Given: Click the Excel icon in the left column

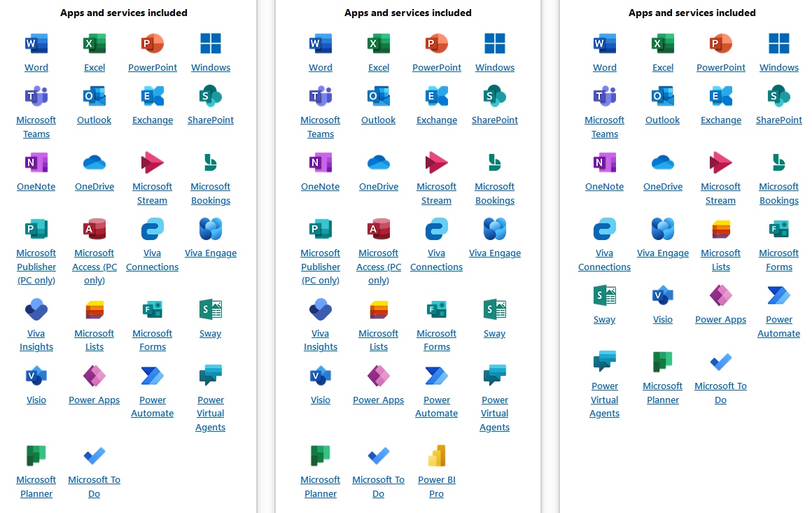Looking at the screenshot, I should (94, 43).
